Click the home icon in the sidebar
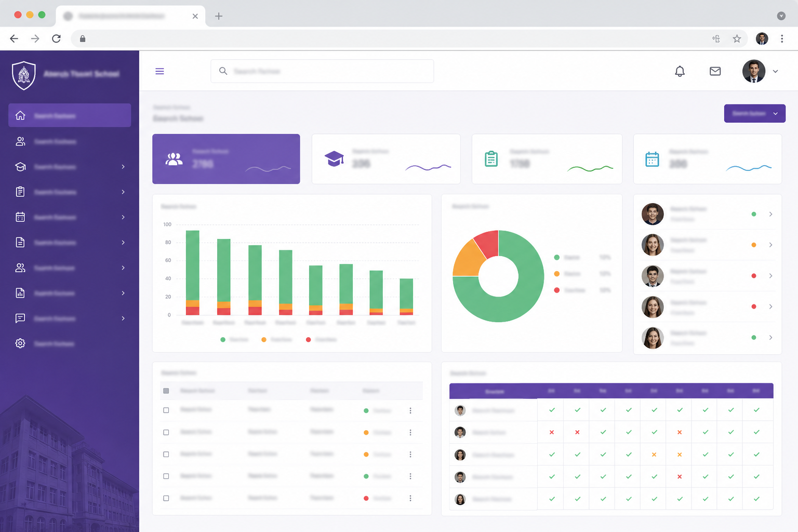The width and height of the screenshot is (798, 532). click(x=20, y=115)
